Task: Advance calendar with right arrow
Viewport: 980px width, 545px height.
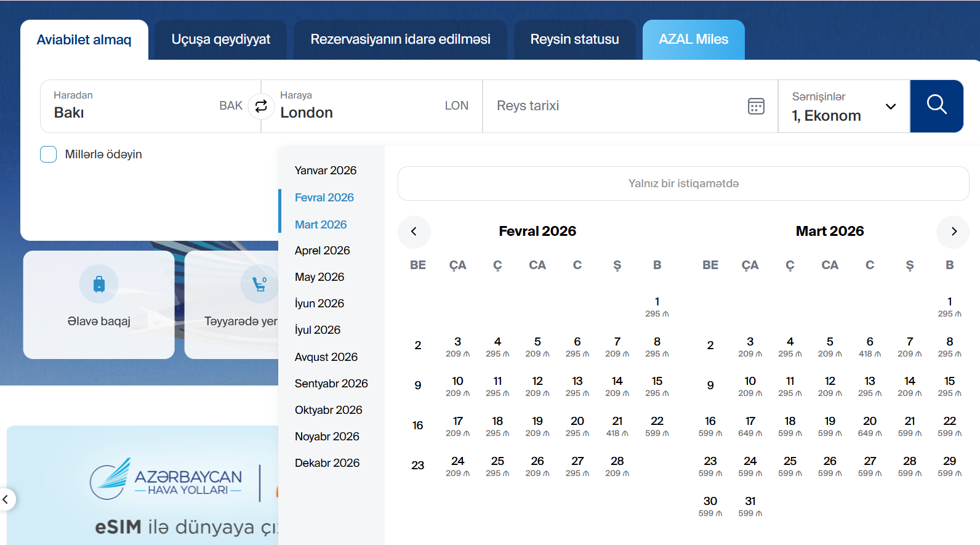Action: 953,232
